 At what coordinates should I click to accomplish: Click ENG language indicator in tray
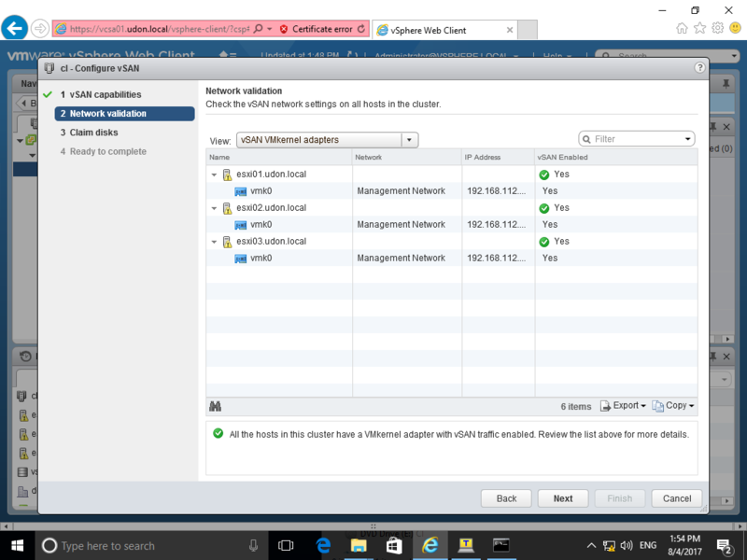648,545
